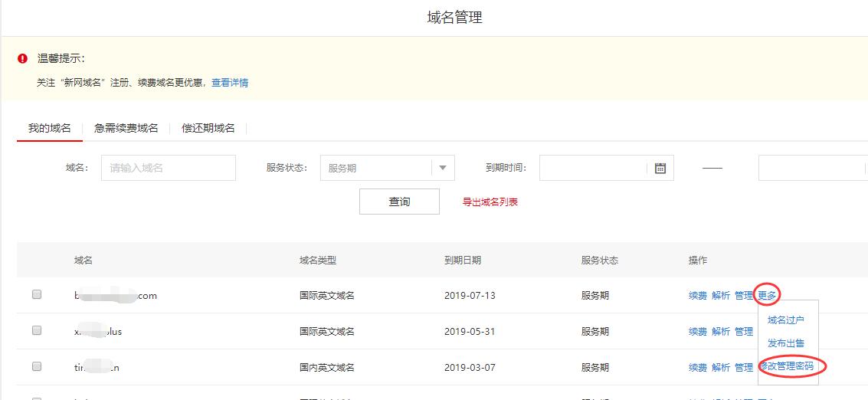Select 发布出售 in the dropdown menu

coord(785,343)
